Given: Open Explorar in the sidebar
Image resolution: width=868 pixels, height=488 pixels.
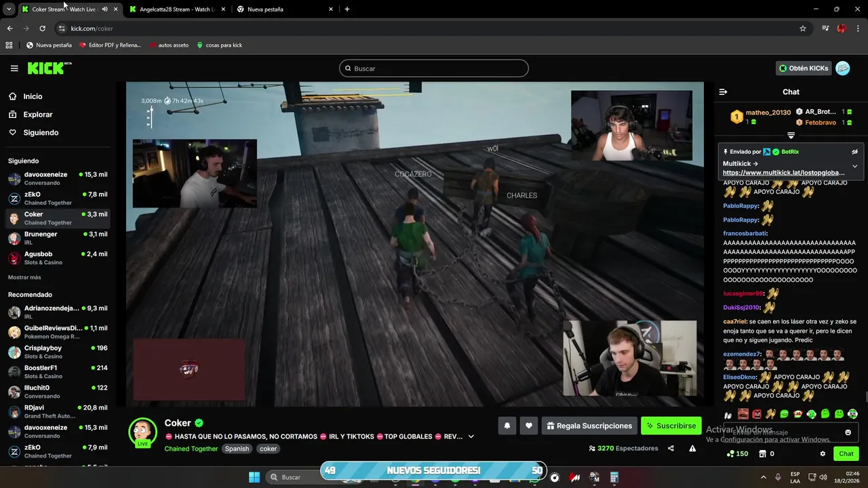Looking at the screenshot, I should [37, 115].
